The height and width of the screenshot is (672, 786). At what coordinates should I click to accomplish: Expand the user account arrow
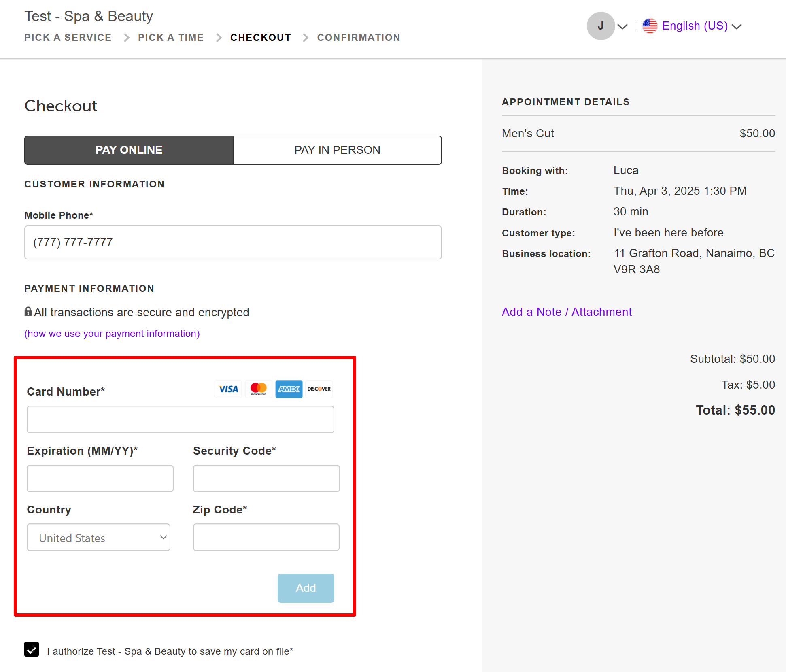[x=622, y=27]
